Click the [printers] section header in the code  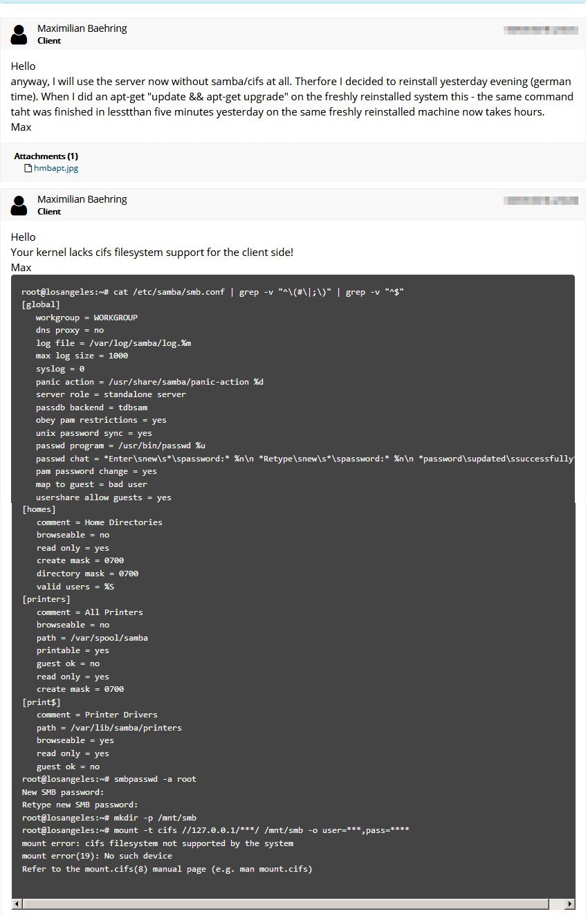[46, 599]
